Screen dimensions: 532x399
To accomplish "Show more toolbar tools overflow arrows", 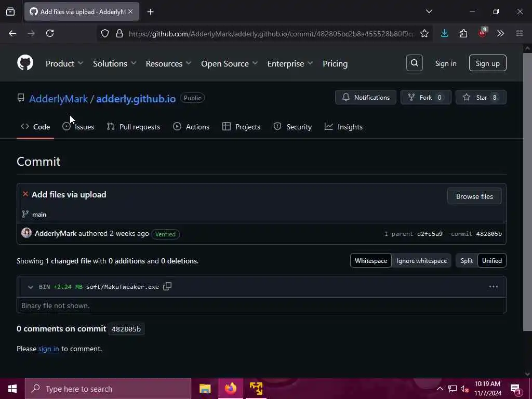I will tap(500, 33).
